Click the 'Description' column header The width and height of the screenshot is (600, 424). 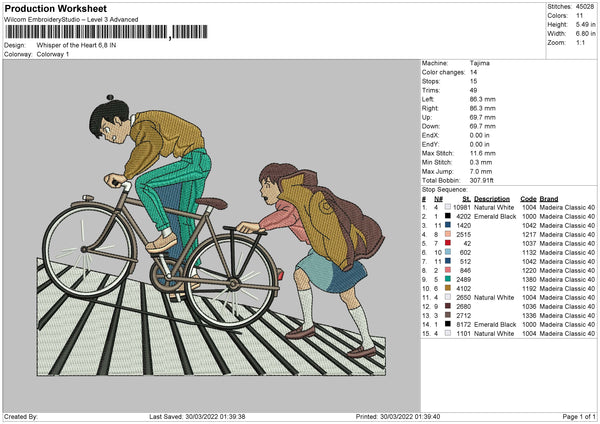[492, 199]
